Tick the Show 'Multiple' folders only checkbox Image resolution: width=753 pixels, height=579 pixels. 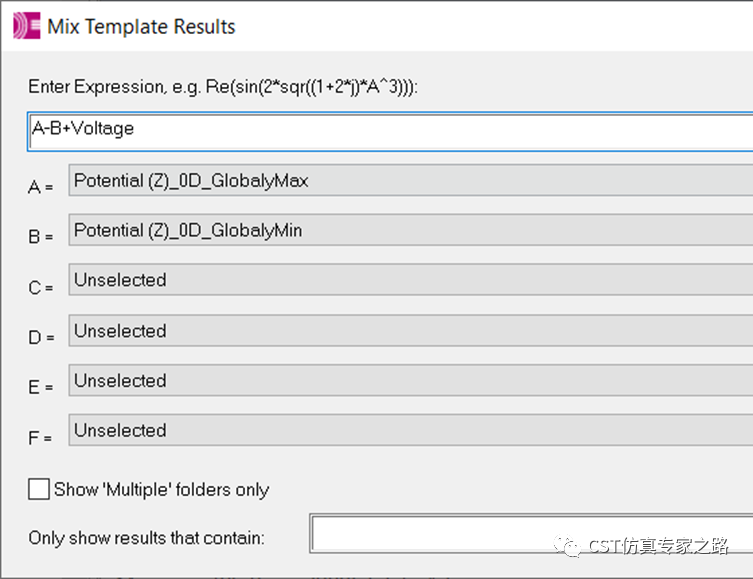click(38, 489)
